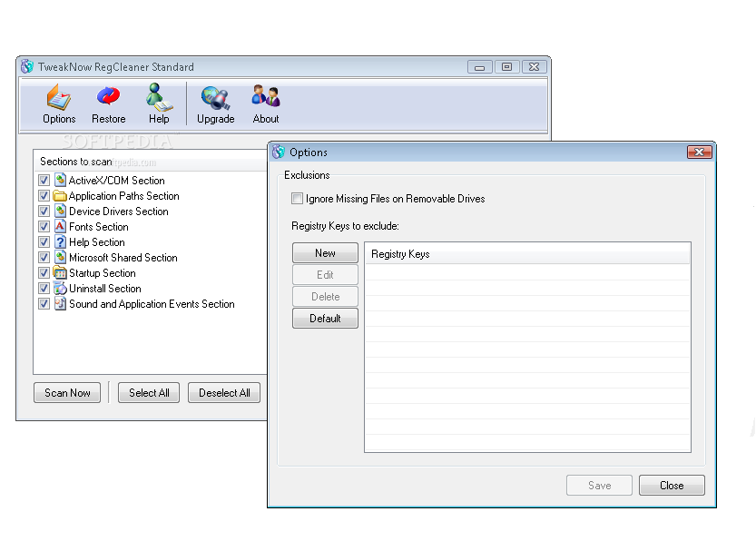The height and width of the screenshot is (541, 756).
Task: Uncheck the Microsoft Shared Section checkbox
Action: tap(44, 258)
